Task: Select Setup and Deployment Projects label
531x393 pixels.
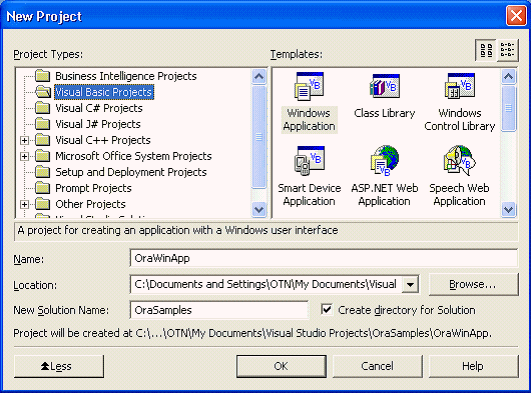Action: click(x=131, y=172)
